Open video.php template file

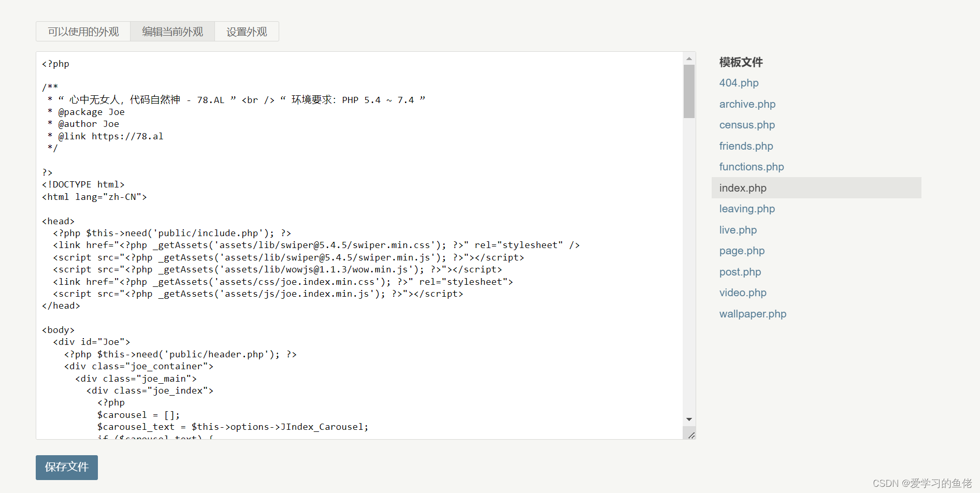click(x=743, y=293)
